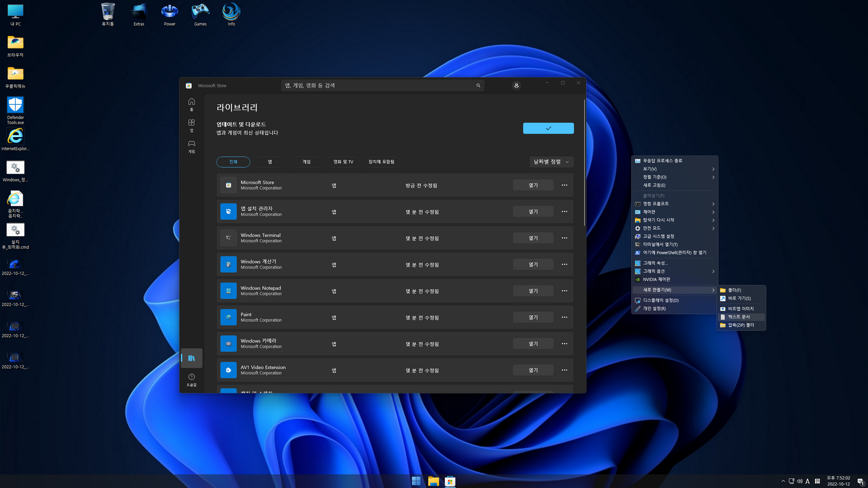Open more options for Microsoft Store row
This screenshot has width=868, height=488.
[x=564, y=185]
